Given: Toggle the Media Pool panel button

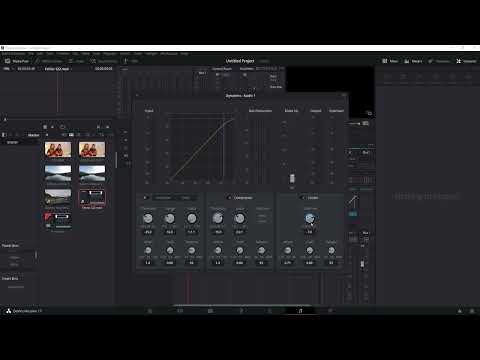Looking at the screenshot, I should click(17, 61).
